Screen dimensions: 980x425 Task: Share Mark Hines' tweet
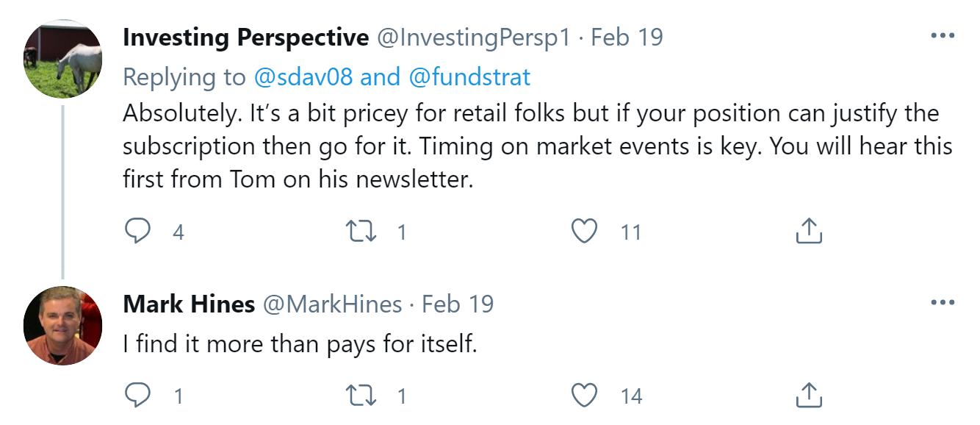809,396
